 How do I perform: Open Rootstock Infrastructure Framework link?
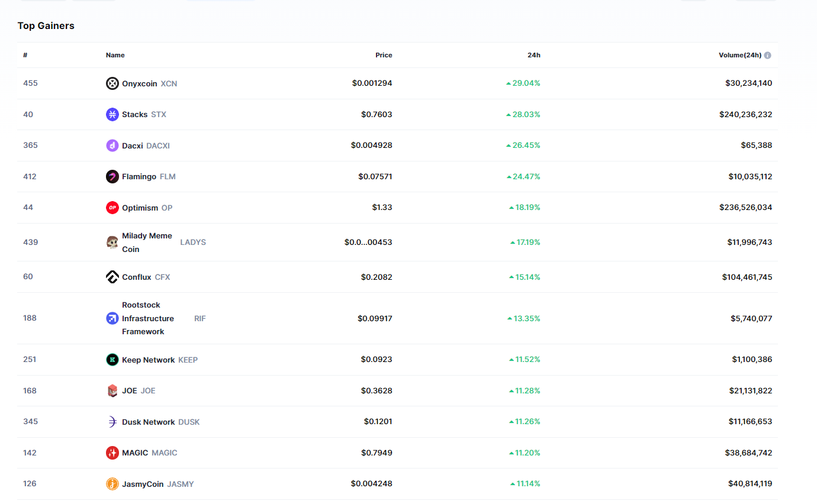[148, 318]
